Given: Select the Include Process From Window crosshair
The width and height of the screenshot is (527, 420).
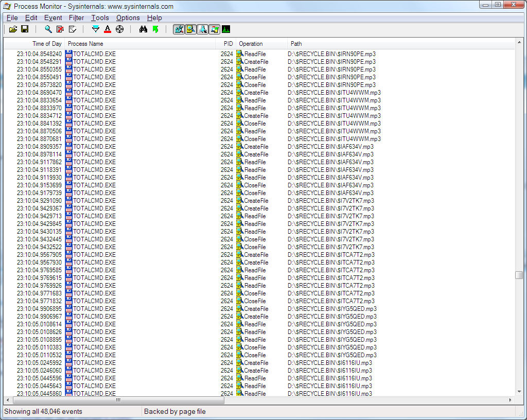Looking at the screenshot, I should click(x=119, y=29).
